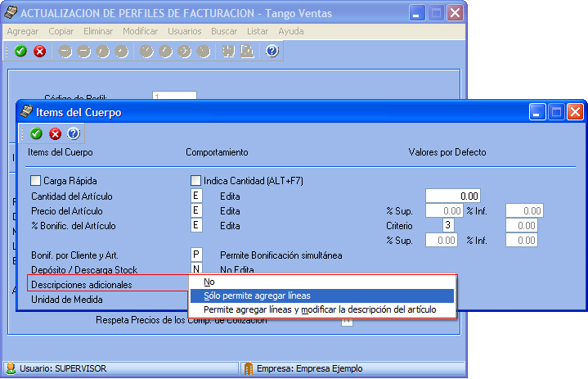Image resolution: width=588 pixels, height=379 pixels.
Task: Open Agregar menu in main window
Action: pyautogui.click(x=23, y=31)
